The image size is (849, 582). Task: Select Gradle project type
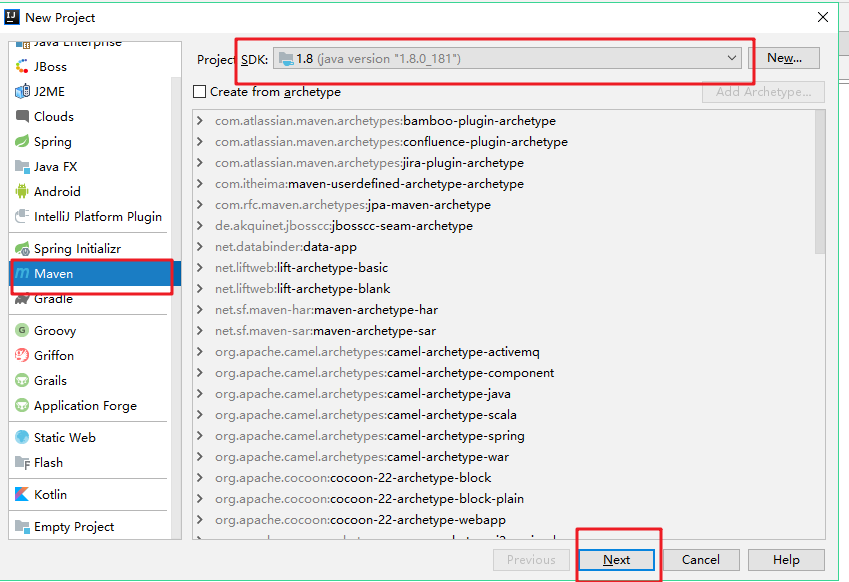(x=89, y=299)
